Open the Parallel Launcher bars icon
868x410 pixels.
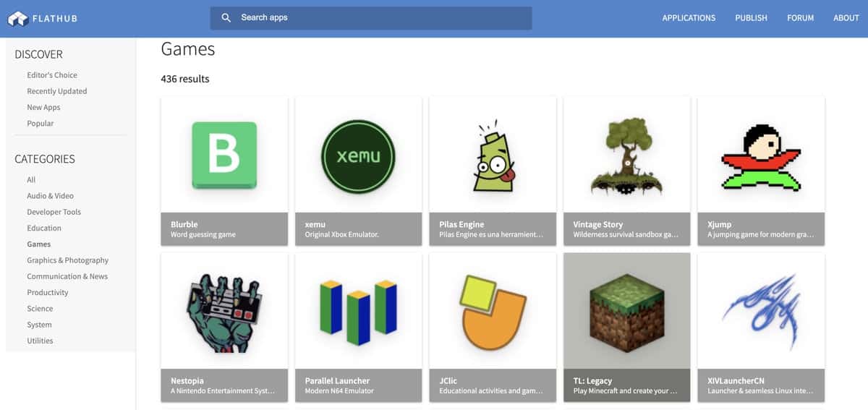(x=358, y=312)
